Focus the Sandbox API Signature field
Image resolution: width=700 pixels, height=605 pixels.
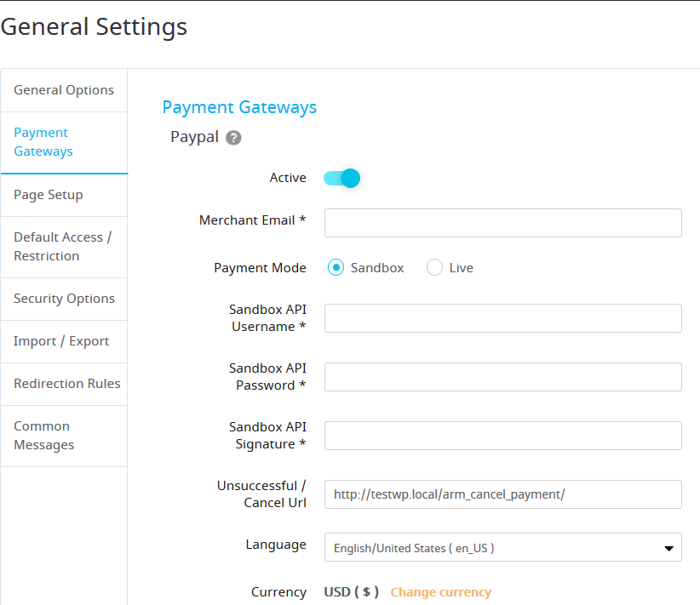[503, 436]
